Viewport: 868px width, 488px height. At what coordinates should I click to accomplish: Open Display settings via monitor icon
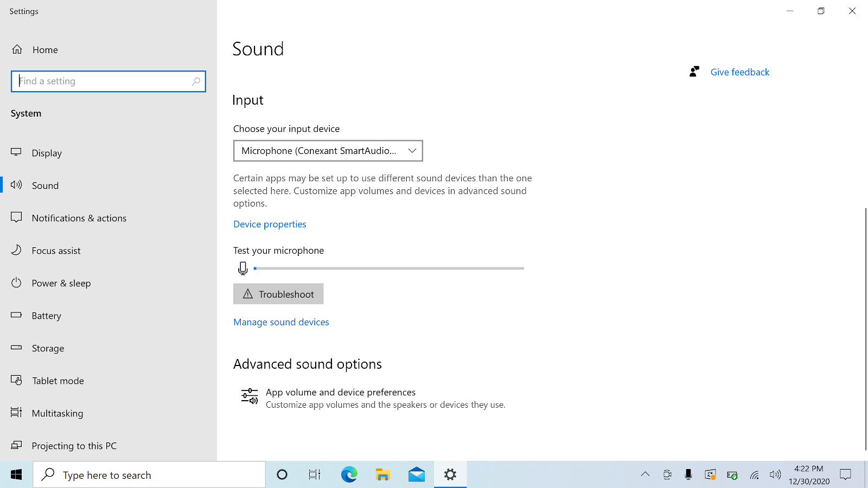(x=16, y=152)
